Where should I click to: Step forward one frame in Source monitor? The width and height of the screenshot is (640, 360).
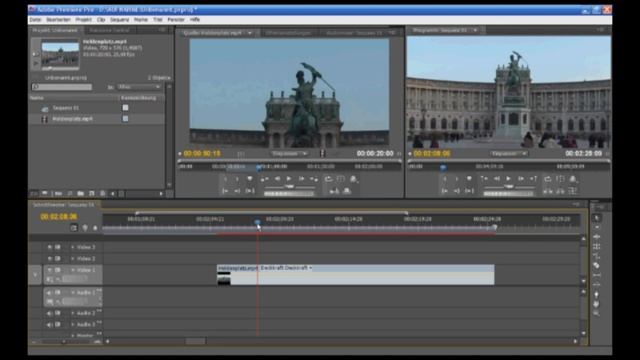[301, 179]
